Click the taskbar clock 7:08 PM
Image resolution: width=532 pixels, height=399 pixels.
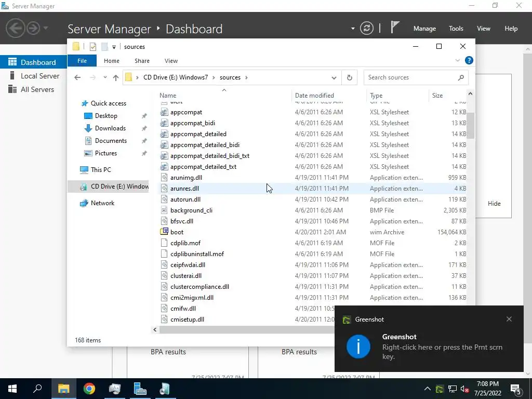(x=487, y=384)
